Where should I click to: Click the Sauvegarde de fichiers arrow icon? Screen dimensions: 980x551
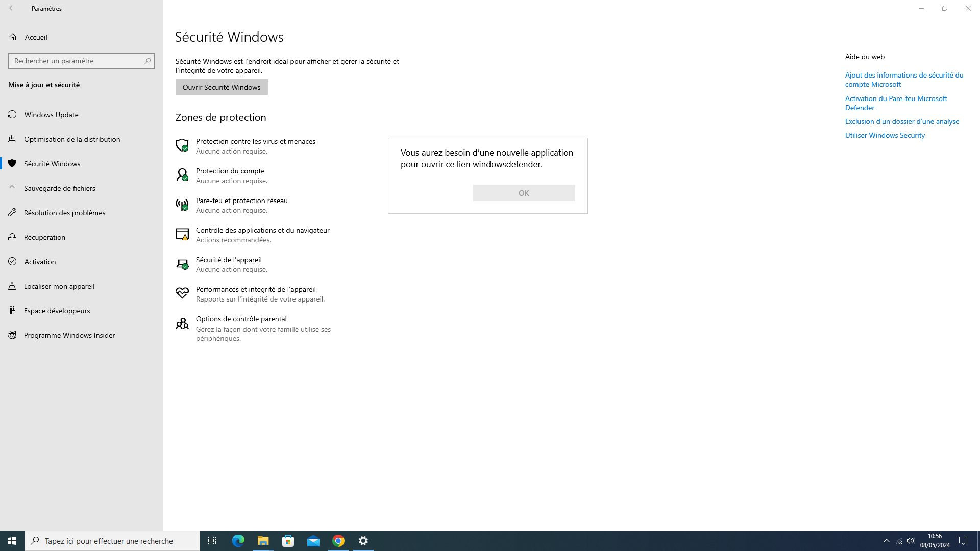click(x=13, y=188)
